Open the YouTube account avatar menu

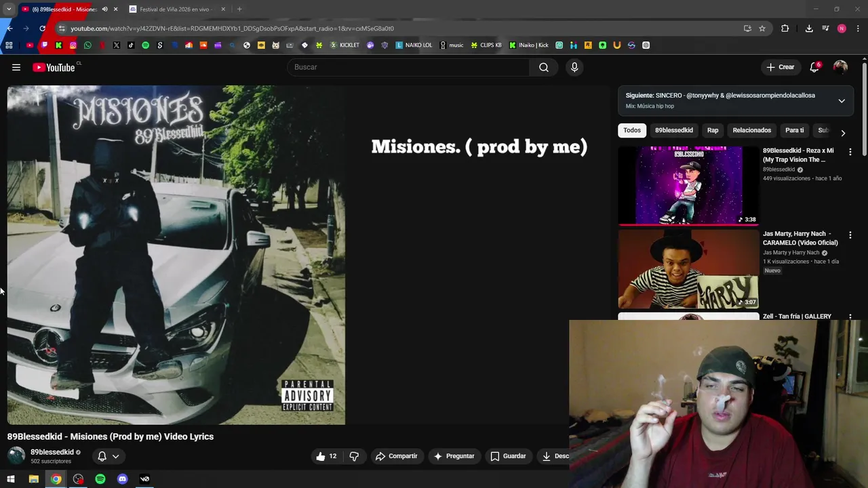[840, 67]
